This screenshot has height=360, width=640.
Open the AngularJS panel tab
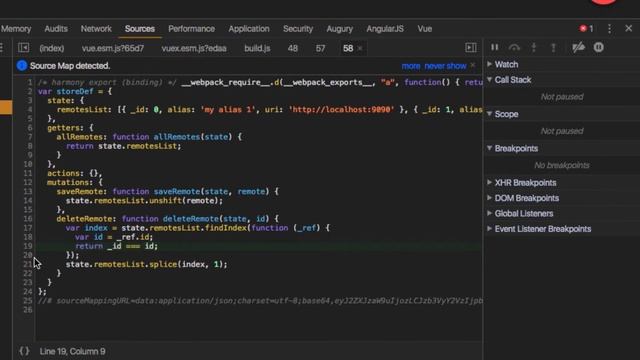pyautogui.click(x=385, y=29)
